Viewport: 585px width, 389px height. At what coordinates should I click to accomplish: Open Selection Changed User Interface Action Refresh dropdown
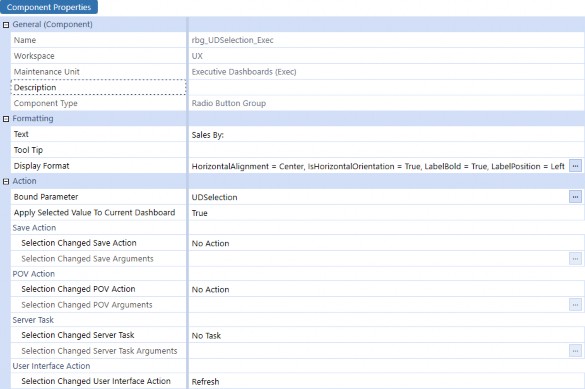pos(386,381)
